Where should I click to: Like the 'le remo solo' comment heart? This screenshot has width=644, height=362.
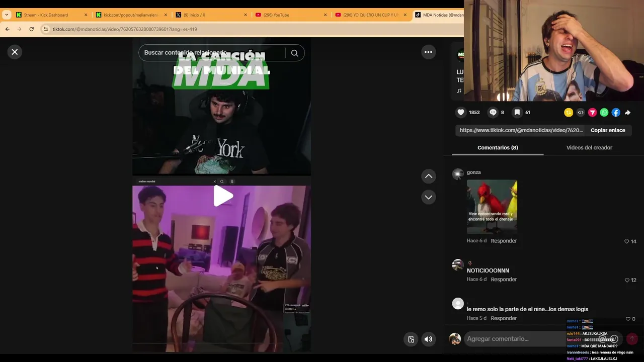coord(627,319)
